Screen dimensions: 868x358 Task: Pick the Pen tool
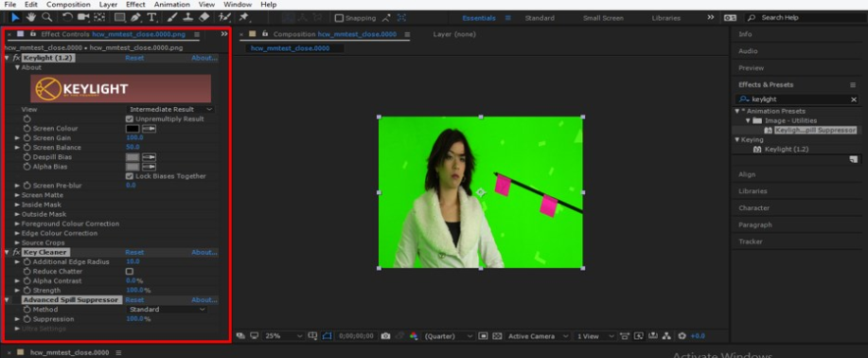(135, 18)
